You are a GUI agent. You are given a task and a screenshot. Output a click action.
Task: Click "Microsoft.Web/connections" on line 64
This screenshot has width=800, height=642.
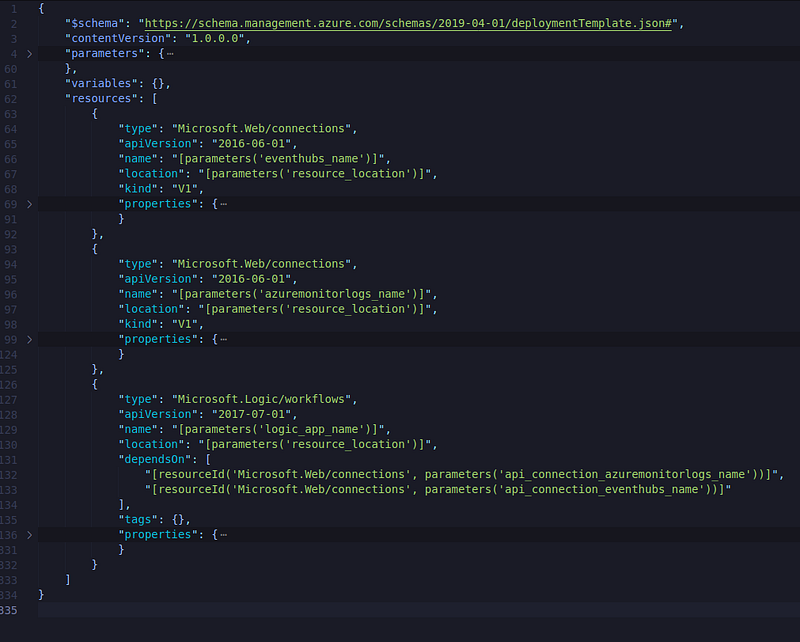(261, 129)
